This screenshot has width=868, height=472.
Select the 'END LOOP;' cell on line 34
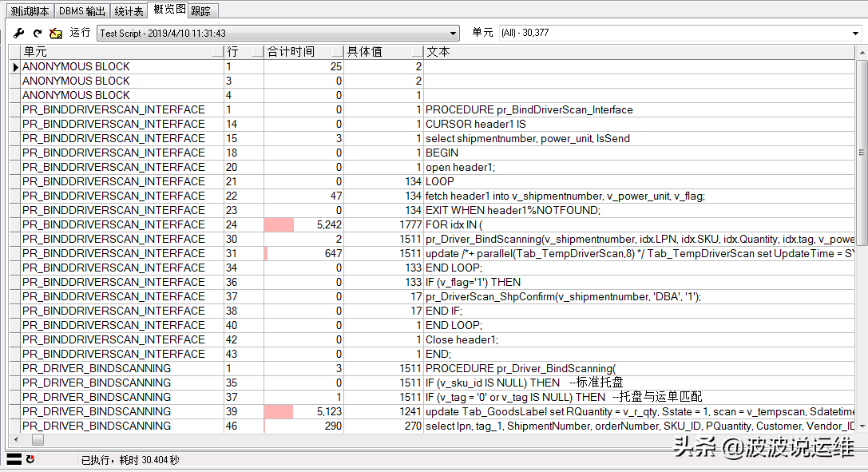pyautogui.click(x=640, y=268)
